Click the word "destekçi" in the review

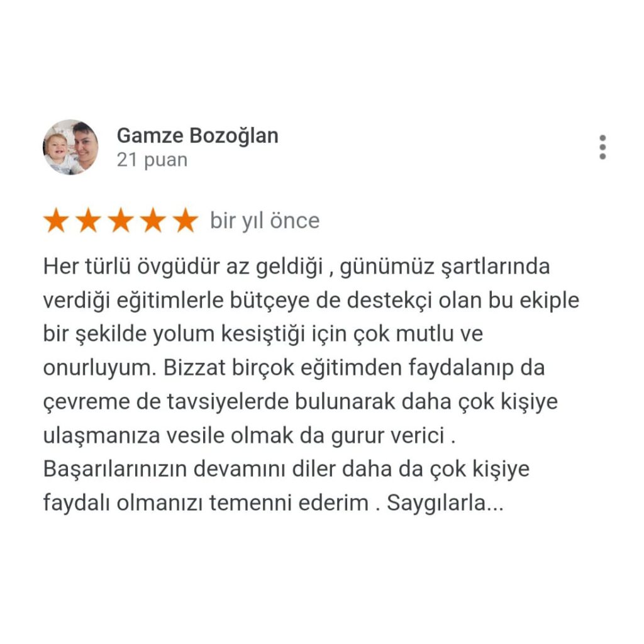(x=389, y=301)
